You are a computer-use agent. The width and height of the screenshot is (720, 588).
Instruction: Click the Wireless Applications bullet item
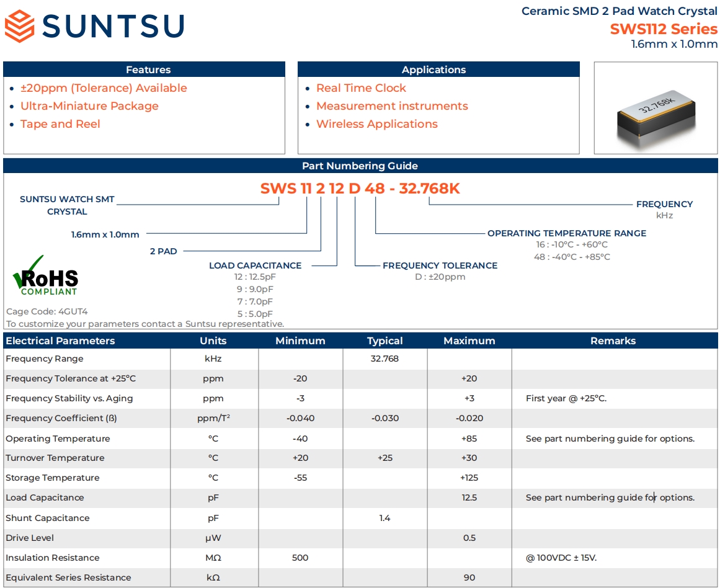[376, 124]
